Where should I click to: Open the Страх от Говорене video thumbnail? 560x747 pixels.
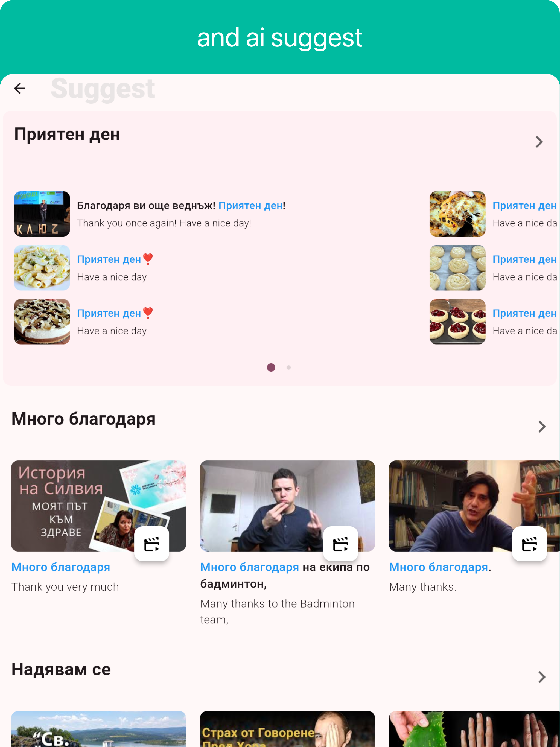click(x=287, y=729)
